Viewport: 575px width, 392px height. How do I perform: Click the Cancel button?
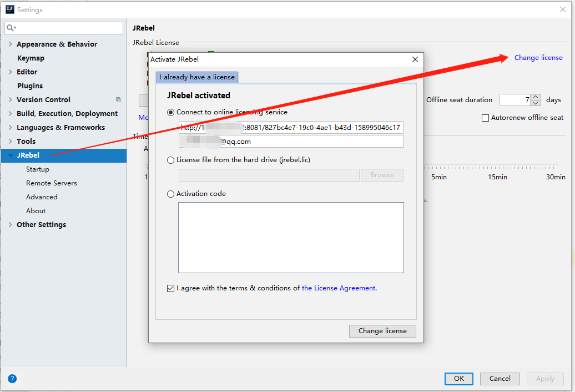click(500, 379)
